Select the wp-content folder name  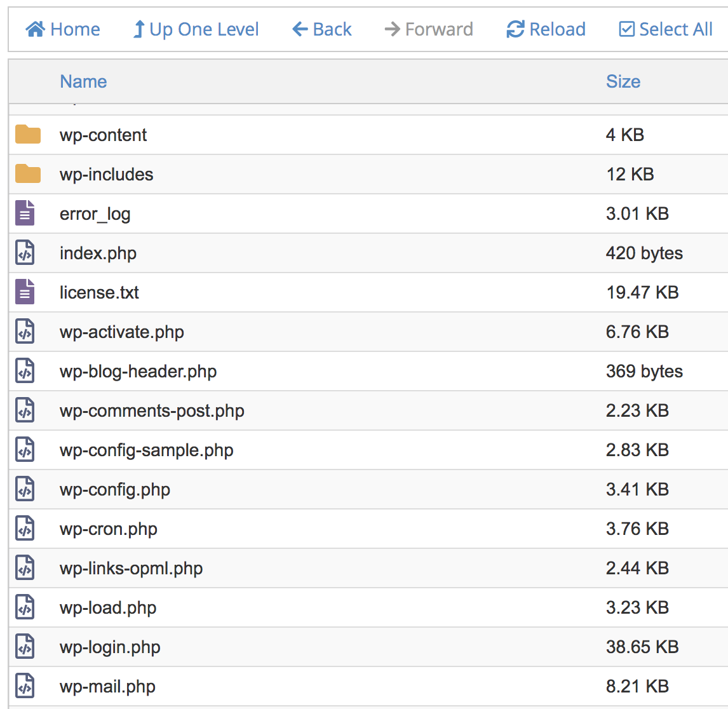coord(103,135)
